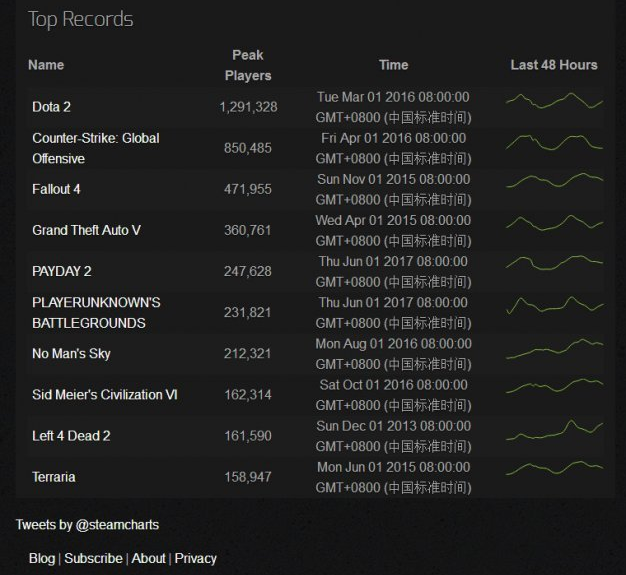Click the Peak Players column header
Screen dimensions: 626x575
248,65
